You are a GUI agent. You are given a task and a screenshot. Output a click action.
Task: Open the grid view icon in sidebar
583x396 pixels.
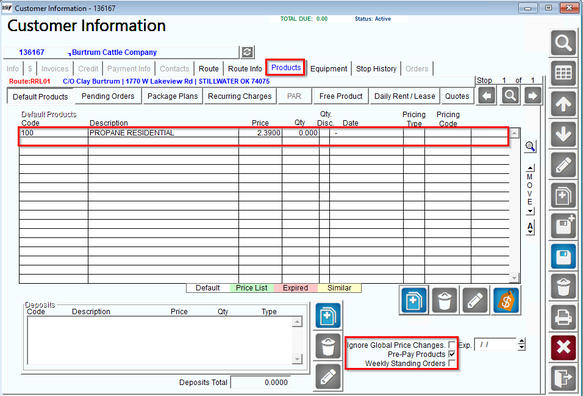point(563,74)
